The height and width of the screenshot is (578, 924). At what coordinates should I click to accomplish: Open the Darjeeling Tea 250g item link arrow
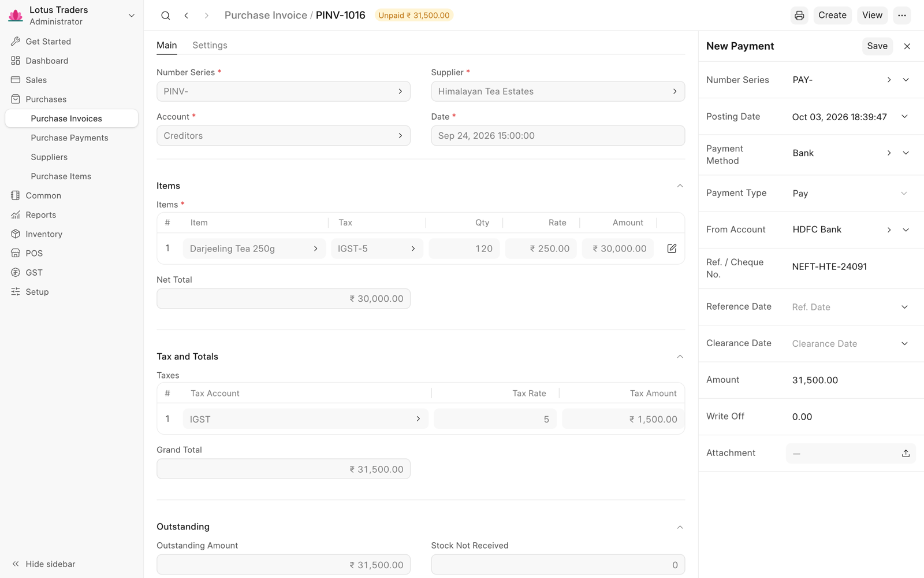(315, 249)
